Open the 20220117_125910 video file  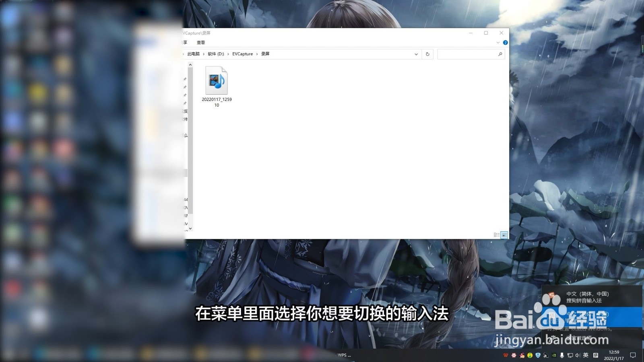[217, 87]
